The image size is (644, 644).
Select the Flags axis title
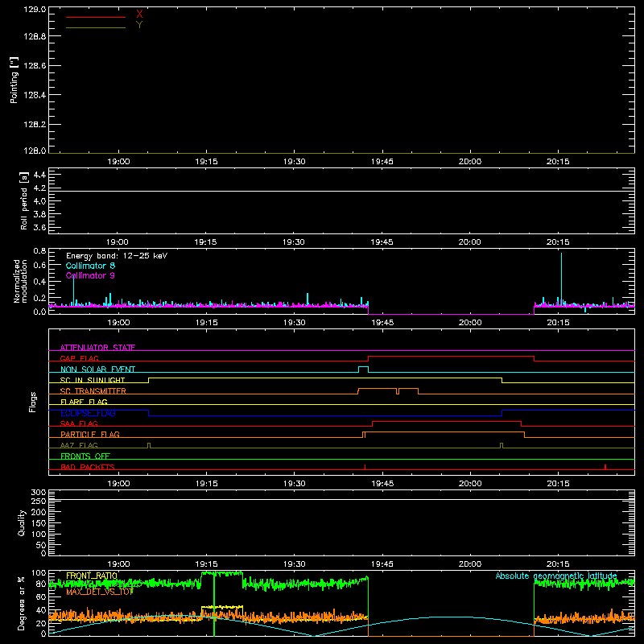[x=32, y=402]
